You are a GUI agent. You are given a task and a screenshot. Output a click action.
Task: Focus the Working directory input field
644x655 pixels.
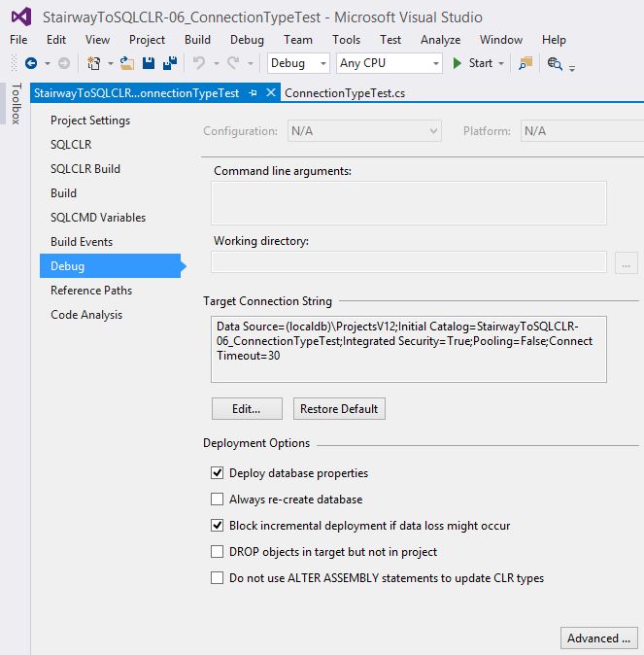click(x=409, y=262)
